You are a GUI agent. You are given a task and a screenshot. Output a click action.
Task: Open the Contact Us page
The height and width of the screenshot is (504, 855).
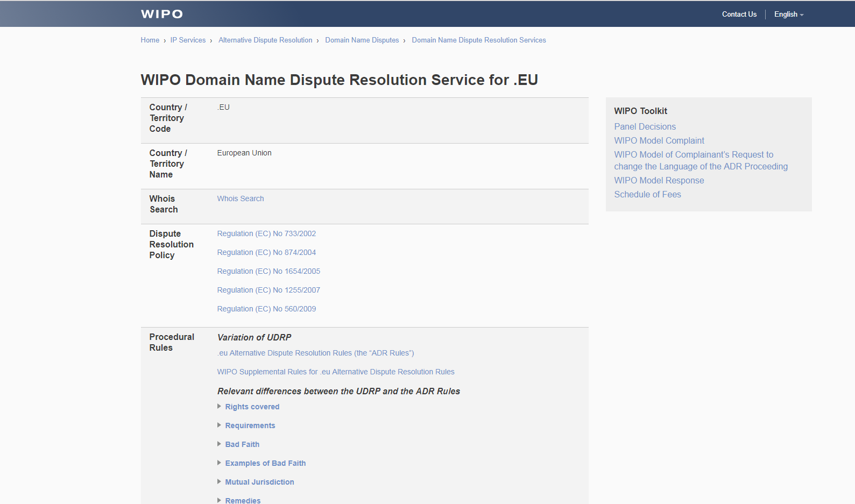tap(739, 15)
